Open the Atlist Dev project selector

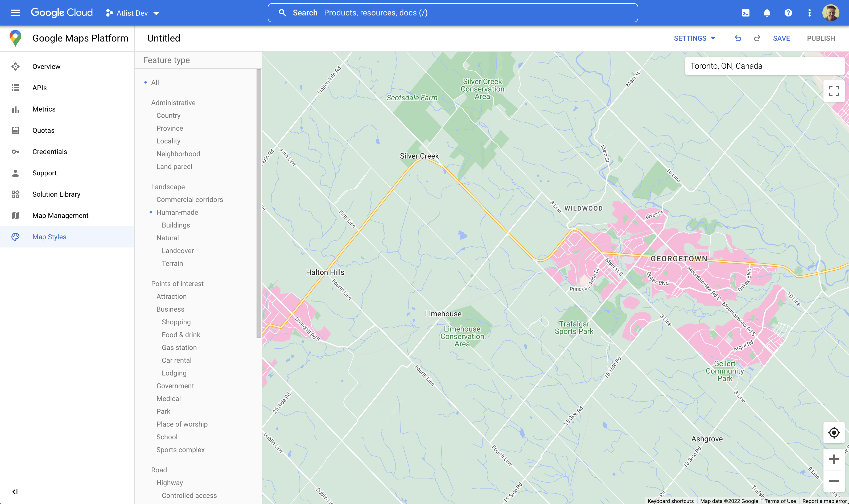pos(133,13)
